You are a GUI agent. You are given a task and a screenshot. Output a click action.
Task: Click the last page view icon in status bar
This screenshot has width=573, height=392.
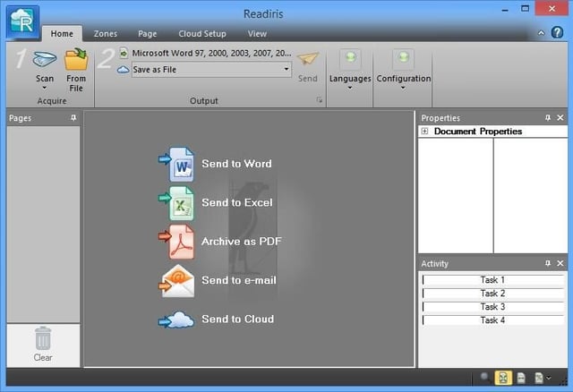(x=539, y=378)
